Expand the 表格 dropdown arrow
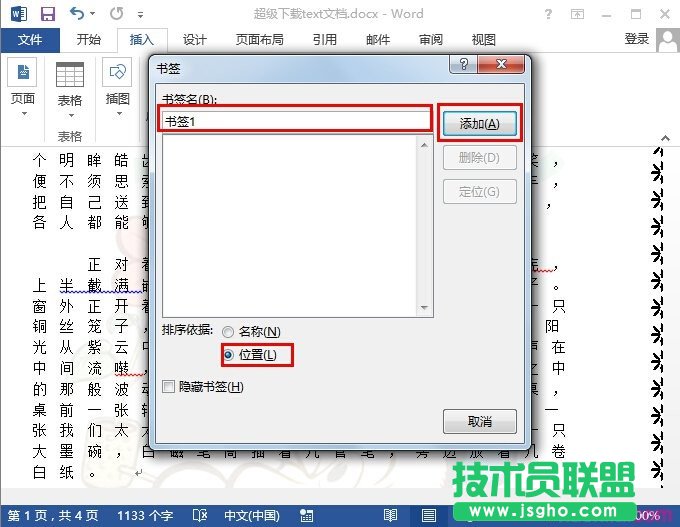Screen dimensions: 680x527 tap(69, 115)
